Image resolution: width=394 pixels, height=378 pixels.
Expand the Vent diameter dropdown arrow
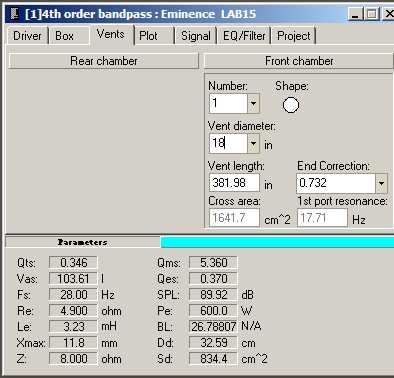click(x=253, y=143)
